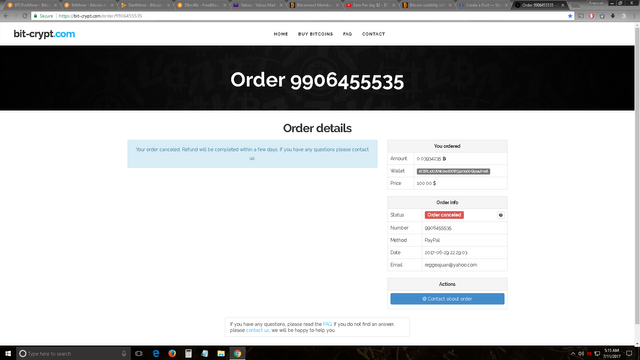Click the order number 9906455535 in Order info

438,228
